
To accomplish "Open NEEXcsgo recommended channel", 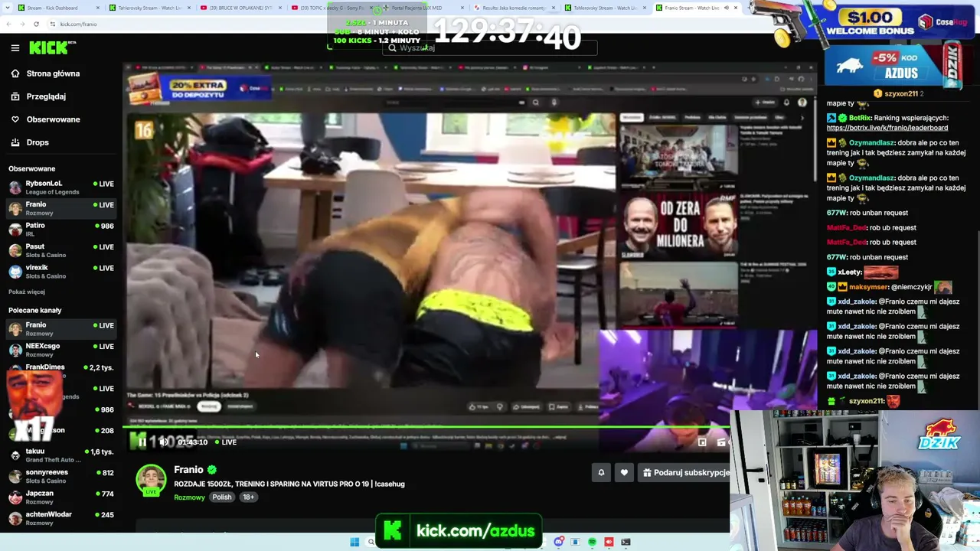I will tap(60, 350).
